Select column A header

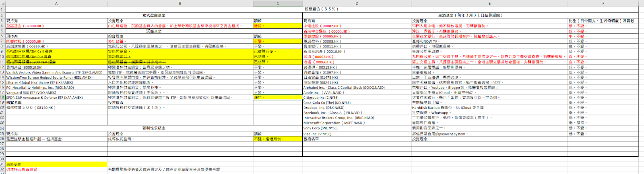click(x=56, y=3)
